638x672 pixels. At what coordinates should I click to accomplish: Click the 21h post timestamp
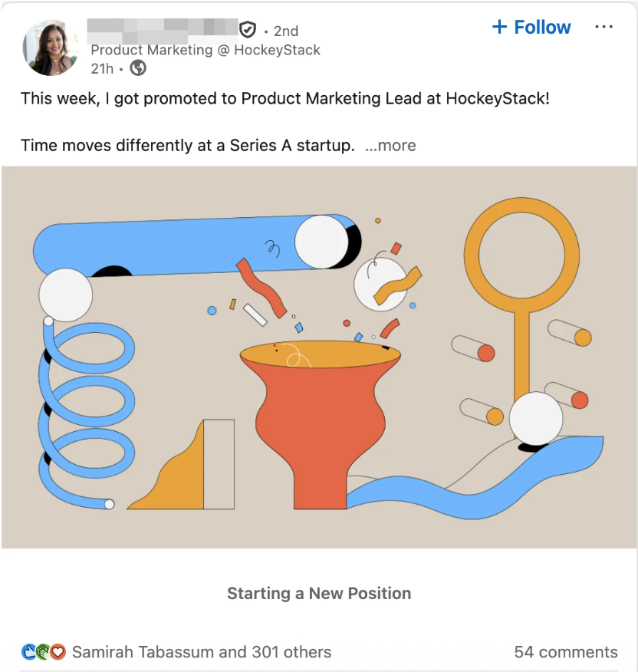[102, 68]
